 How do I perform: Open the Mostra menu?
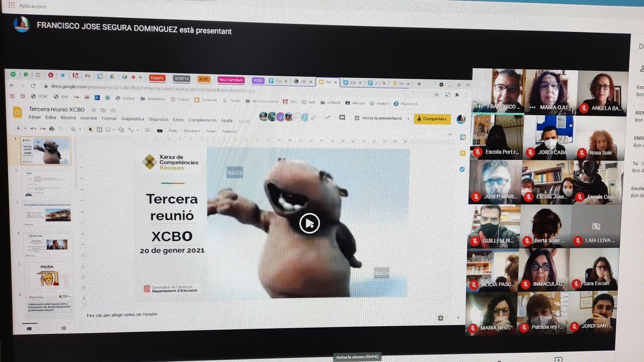[x=68, y=118]
